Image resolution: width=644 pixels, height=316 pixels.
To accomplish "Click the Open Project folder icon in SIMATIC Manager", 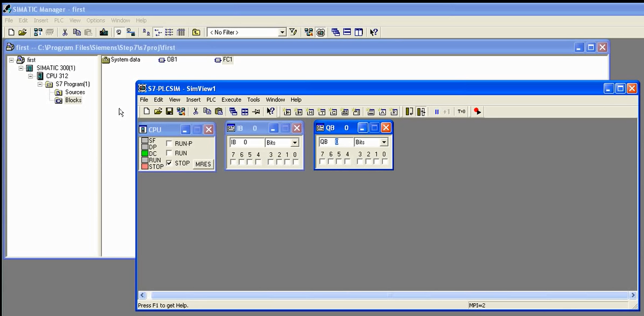I will click(x=23, y=32).
